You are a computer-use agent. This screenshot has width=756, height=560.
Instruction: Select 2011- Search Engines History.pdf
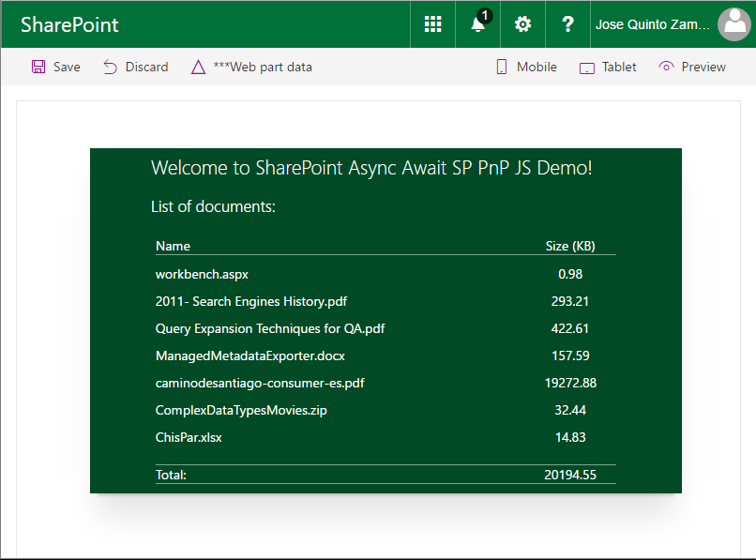(251, 301)
